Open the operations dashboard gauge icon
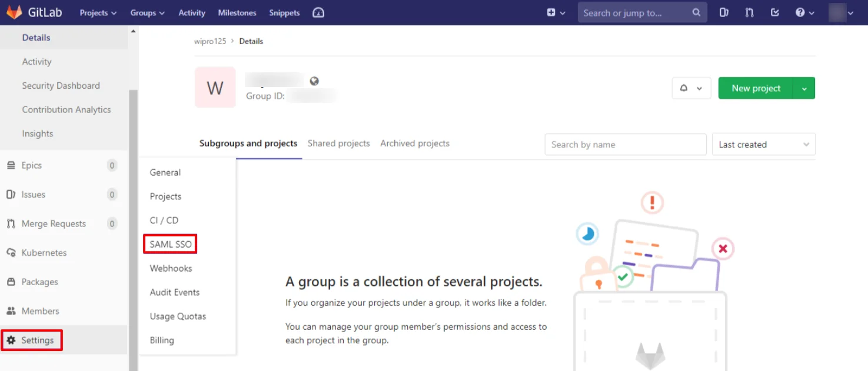Image resolution: width=868 pixels, height=371 pixels. (x=318, y=12)
